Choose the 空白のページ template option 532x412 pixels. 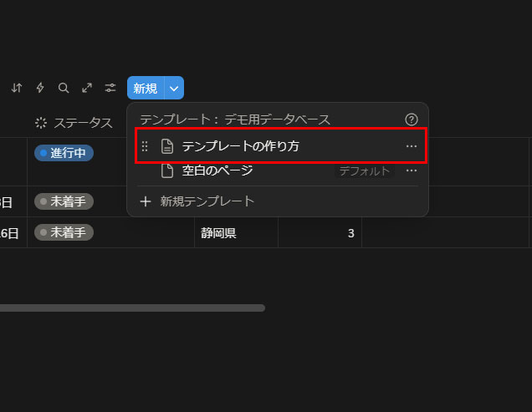pos(217,170)
